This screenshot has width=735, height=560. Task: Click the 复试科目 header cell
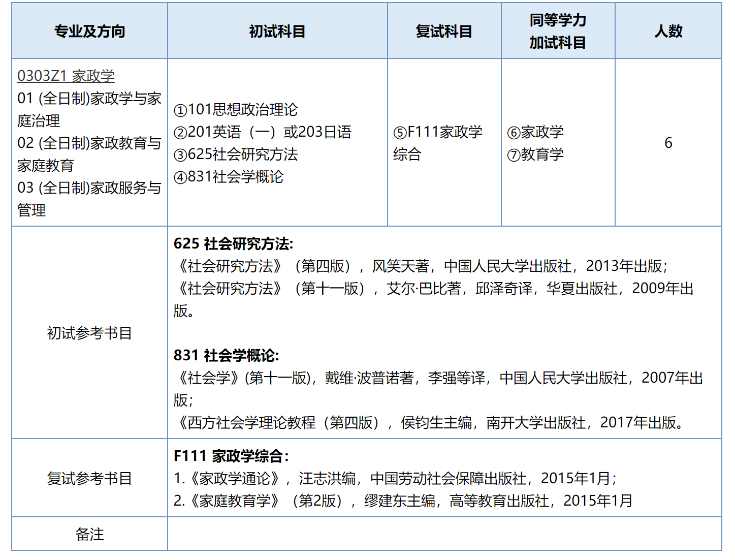[x=443, y=31]
